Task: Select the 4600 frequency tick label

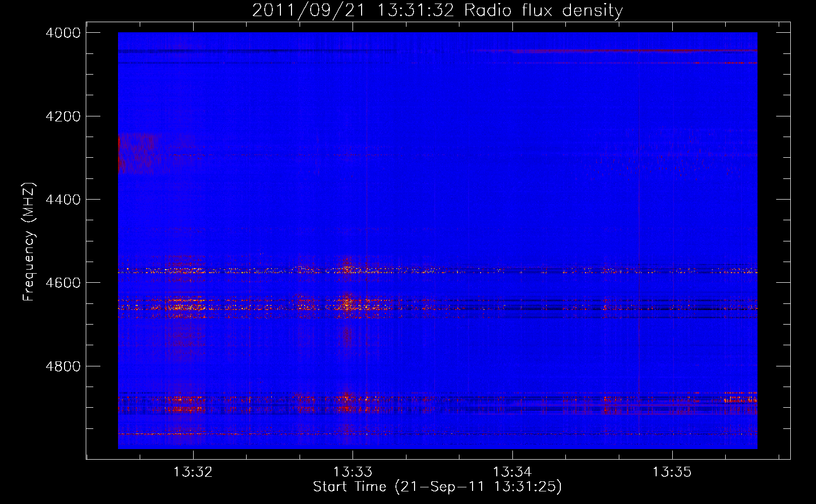Action: pyautogui.click(x=63, y=283)
